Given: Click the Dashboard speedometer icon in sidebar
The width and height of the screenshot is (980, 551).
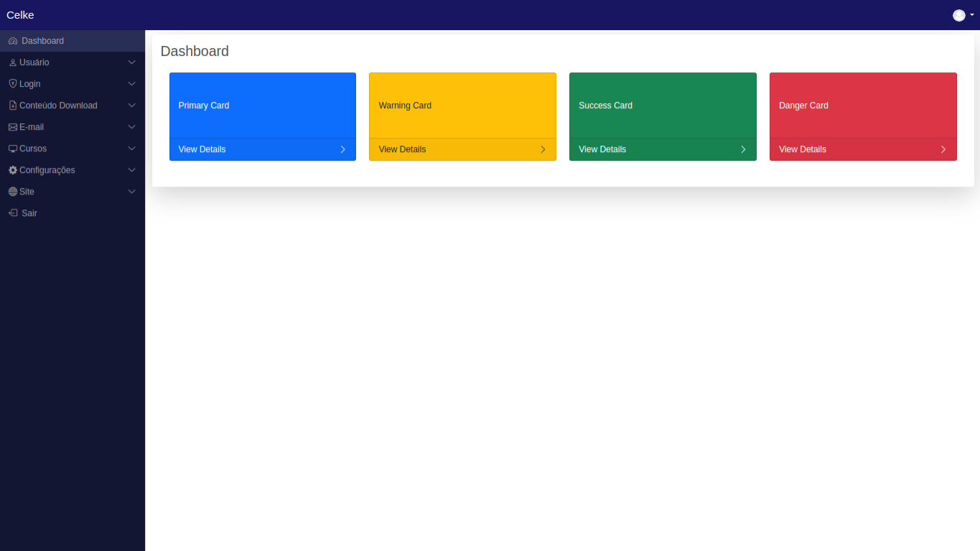Looking at the screenshot, I should (13, 41).
